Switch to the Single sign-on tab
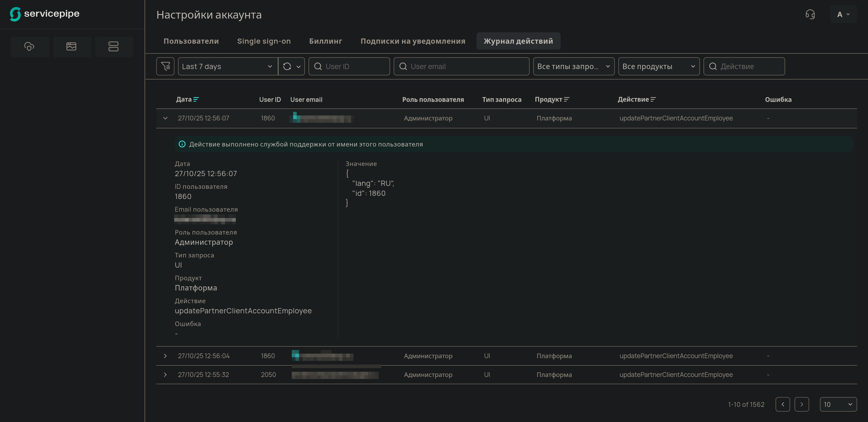868x422 pixels. coord(264,41)
